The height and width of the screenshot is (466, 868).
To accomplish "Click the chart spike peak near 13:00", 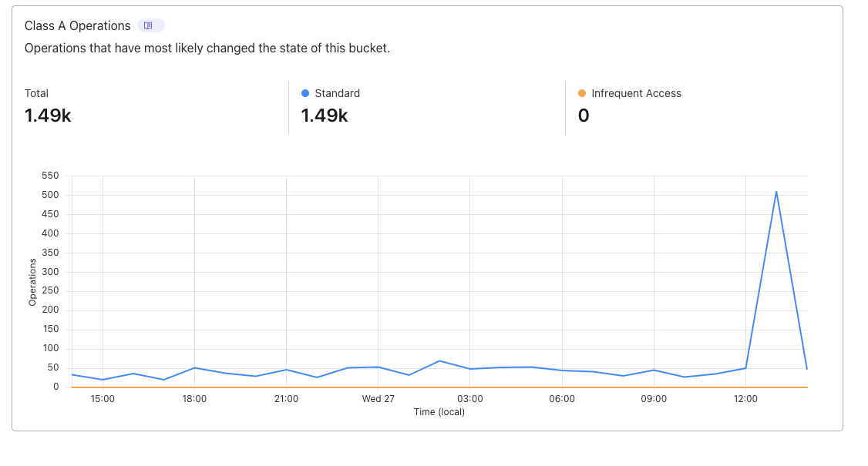I will [x=777, y=192].
